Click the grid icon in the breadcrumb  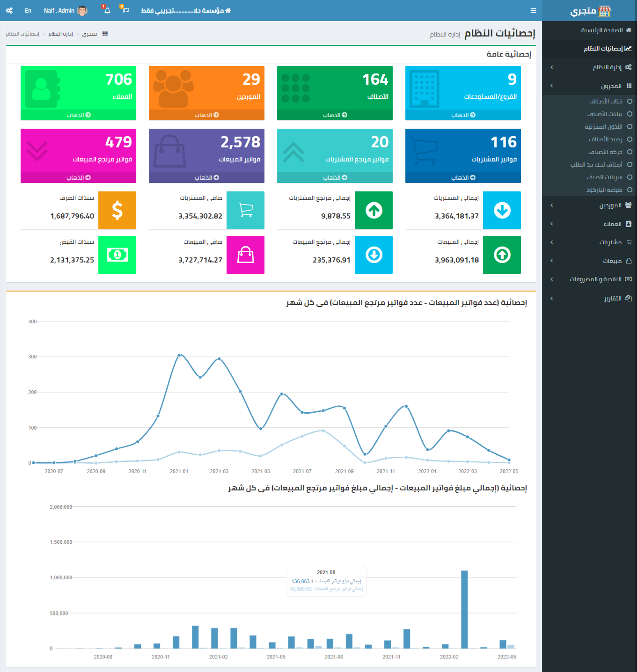[x=105, y=34]
